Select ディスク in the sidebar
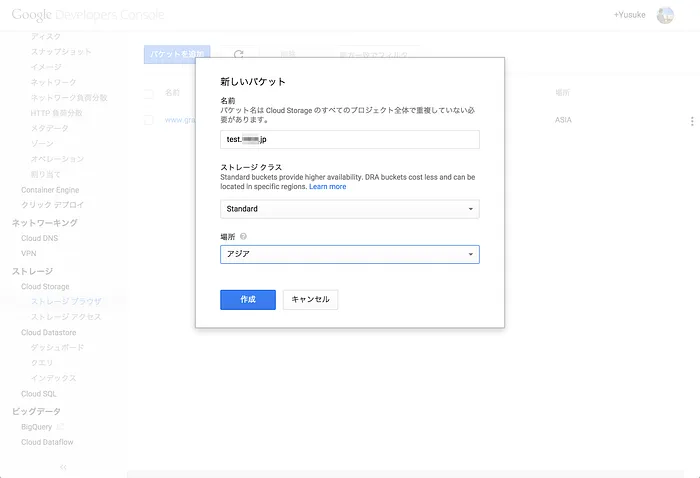 46,36
